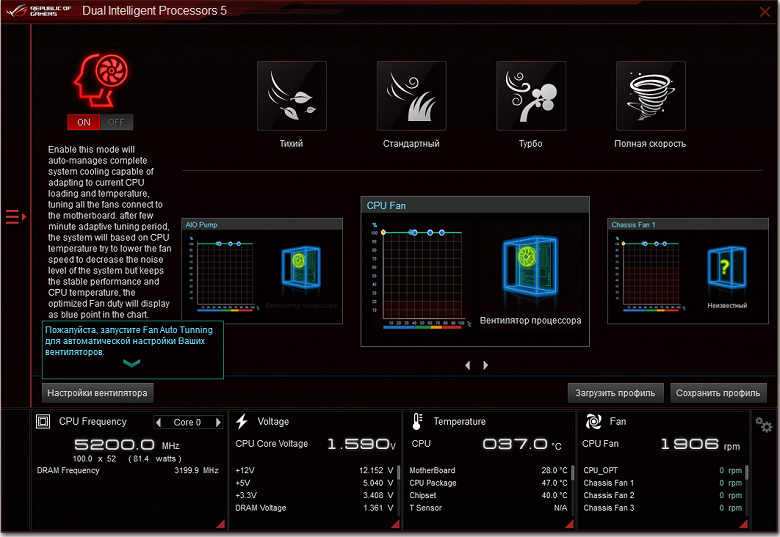Click the CPU Package temperature row

tap(488, 483)
